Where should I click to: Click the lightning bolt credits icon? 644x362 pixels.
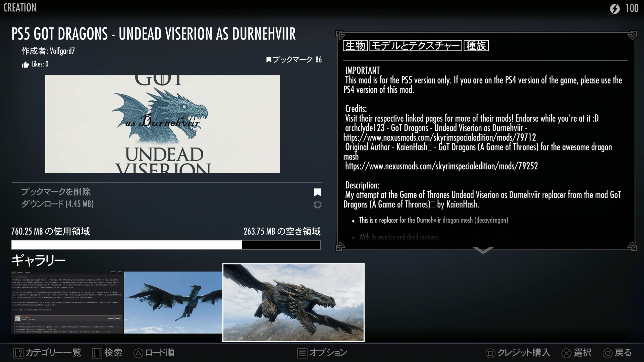[614, 9]
